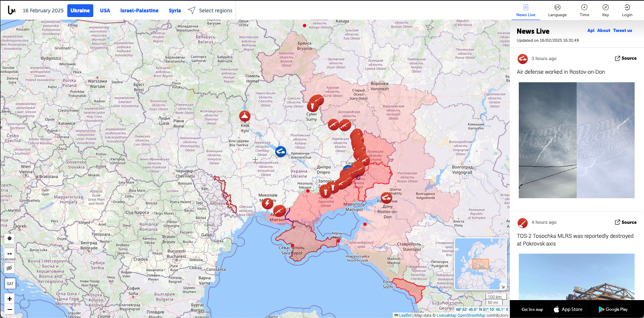This screenshot has width=644, height=318.
Task: Collapse the overview minimap arrow
Action: click(502, 286)
